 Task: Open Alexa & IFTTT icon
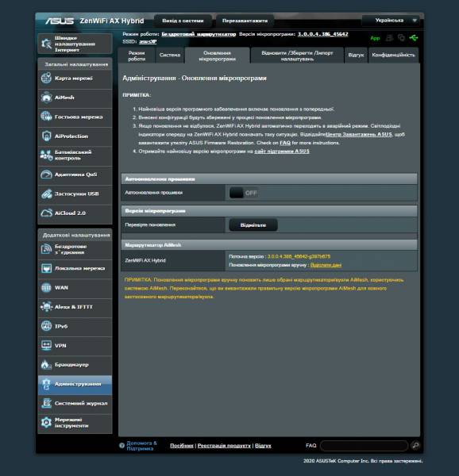point(46,307)
